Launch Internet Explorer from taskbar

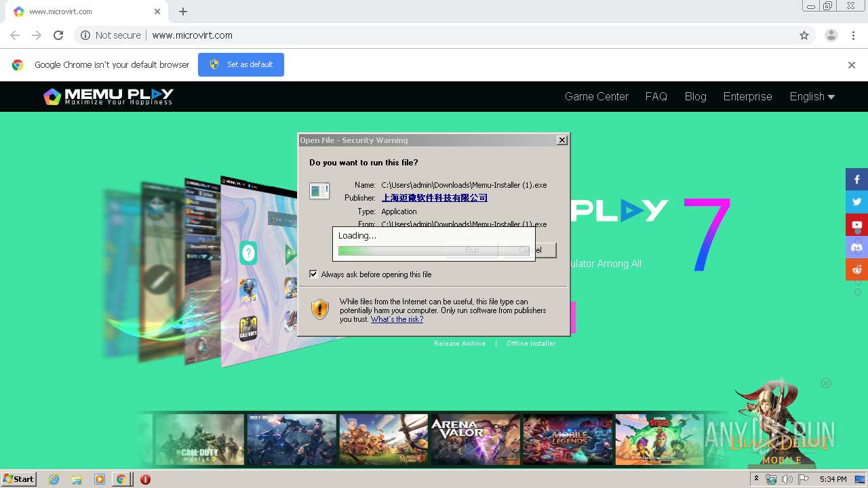(54, 479)
